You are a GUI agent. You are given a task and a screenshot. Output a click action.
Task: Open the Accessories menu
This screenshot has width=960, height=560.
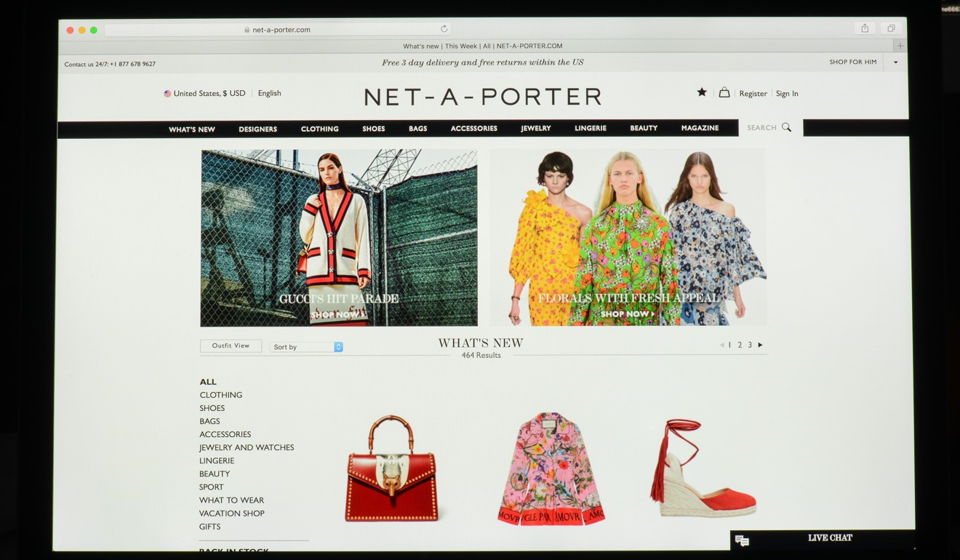(x=474, y=128)
